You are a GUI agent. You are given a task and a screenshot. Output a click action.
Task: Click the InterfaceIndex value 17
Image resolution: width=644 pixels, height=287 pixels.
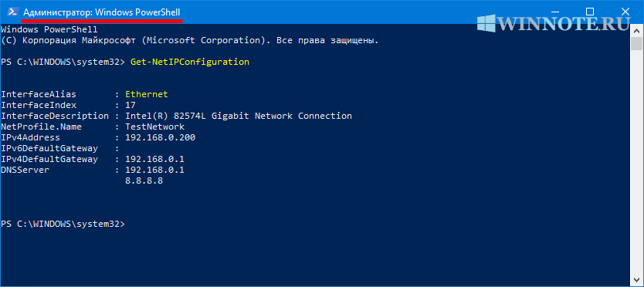click(x=130, y=105)
